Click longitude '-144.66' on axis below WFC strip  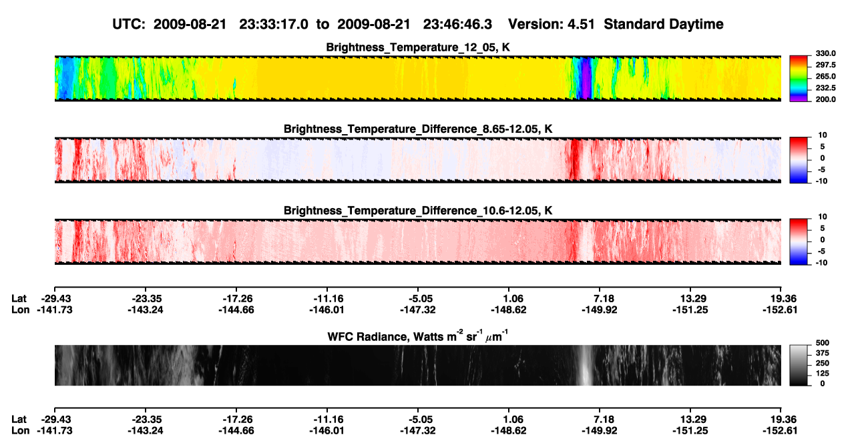click(236, 430)
